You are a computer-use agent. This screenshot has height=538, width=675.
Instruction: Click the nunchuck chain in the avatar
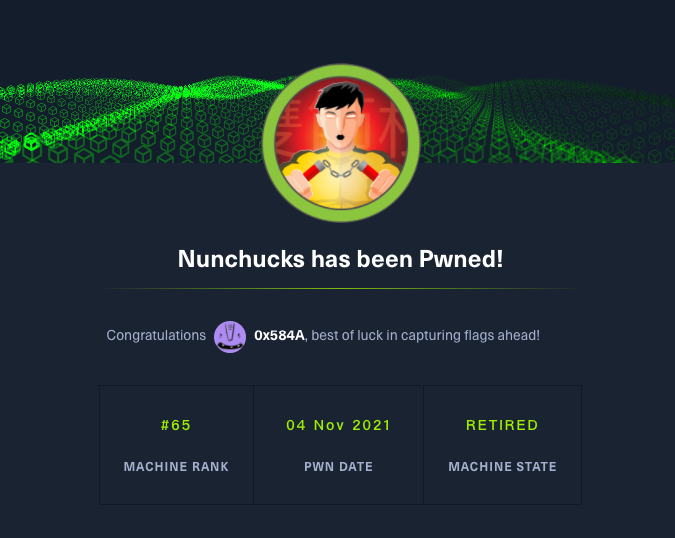pos(337,170)
